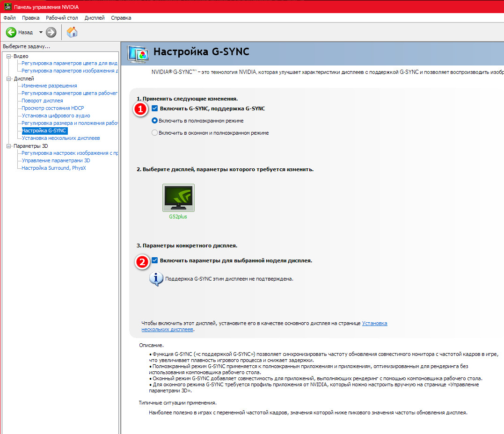The width and height of the screenshot is (504, 434).
Task: Select the G52plus monitor icon
Action: (178, 198)
